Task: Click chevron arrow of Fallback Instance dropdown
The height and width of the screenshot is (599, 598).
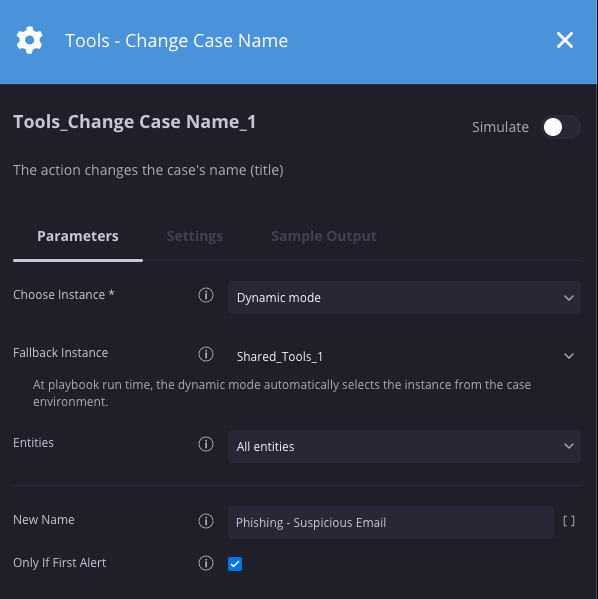Action: coord(569,356)
